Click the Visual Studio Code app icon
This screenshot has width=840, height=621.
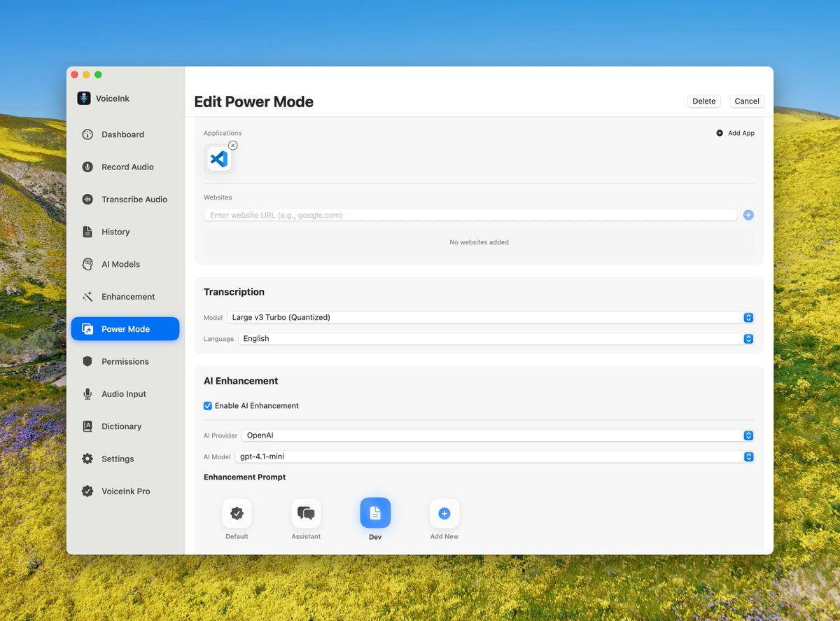coord(219,159)
